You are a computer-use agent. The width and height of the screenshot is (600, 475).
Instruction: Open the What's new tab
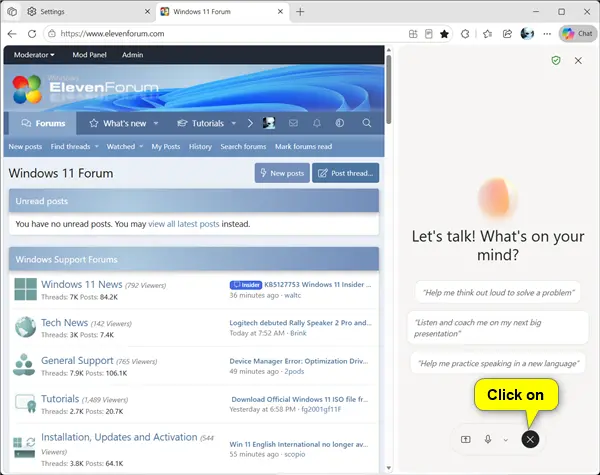pyautogui.click(x=119, y=123)
